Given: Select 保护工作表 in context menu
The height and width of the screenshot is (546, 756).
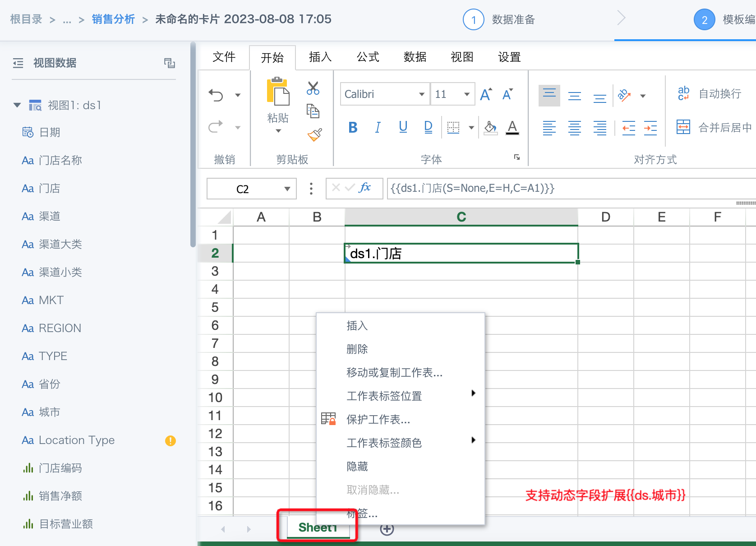Looking at the screenshot, I should click(378, 420).
